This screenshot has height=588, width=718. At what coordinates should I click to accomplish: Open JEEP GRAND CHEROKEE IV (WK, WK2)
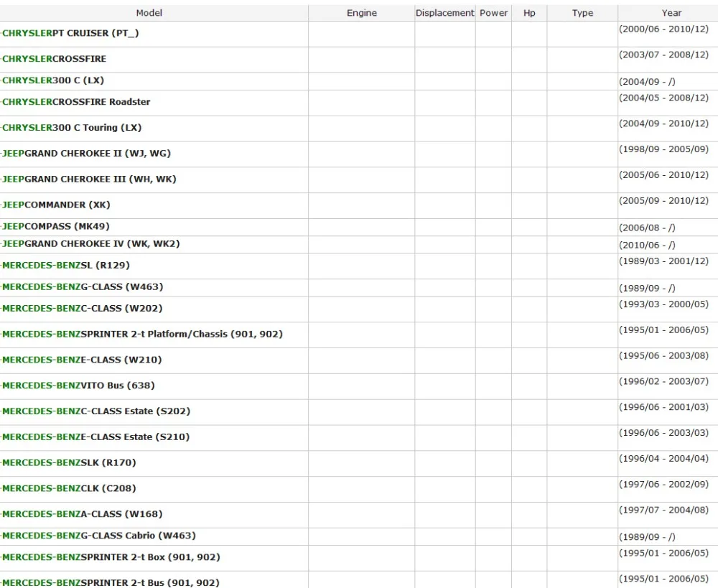[x=90, y=243]
